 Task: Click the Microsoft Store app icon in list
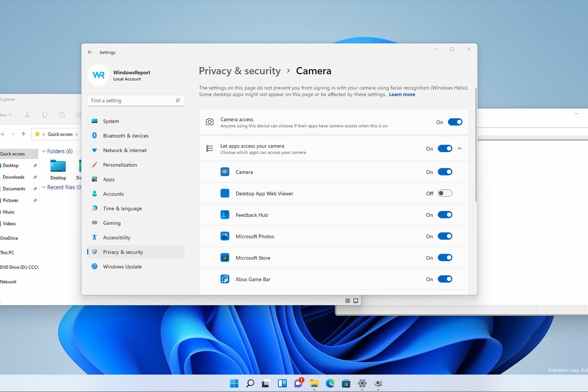[x=225, y=258]
